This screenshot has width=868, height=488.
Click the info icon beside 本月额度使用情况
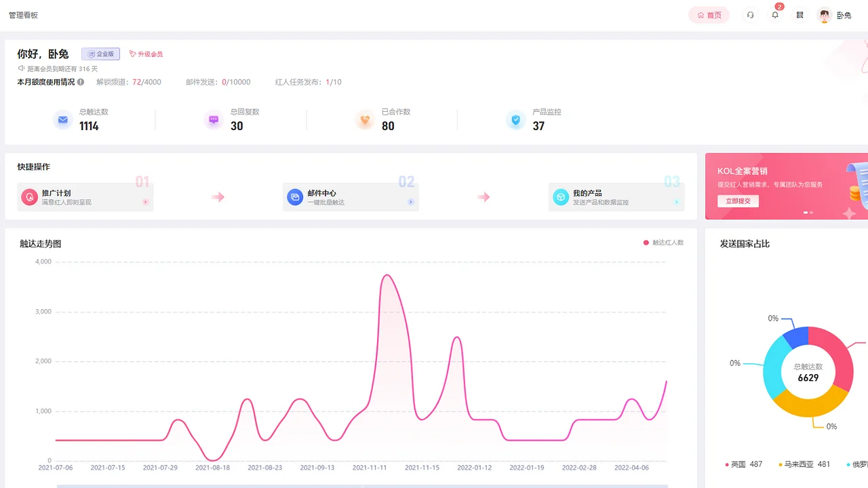coord(80,82)
